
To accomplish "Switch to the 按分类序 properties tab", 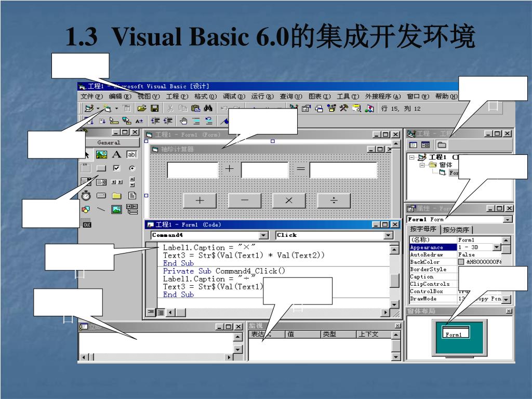I will coord(456,230).
